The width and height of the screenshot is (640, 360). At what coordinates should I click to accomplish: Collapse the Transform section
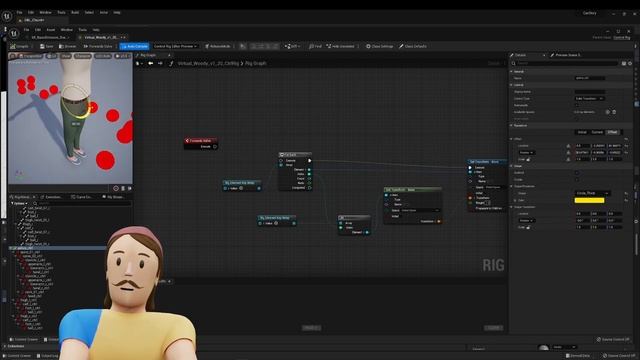point(511,125)
